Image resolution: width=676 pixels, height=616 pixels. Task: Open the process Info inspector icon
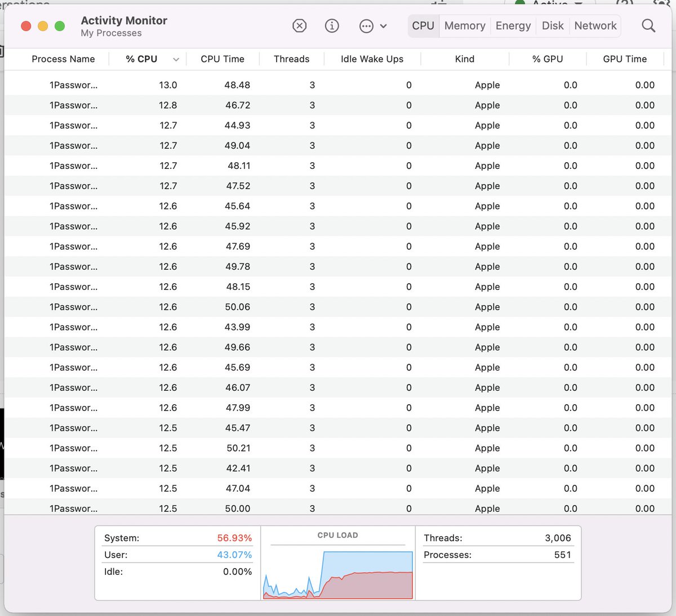click(332, 26)
